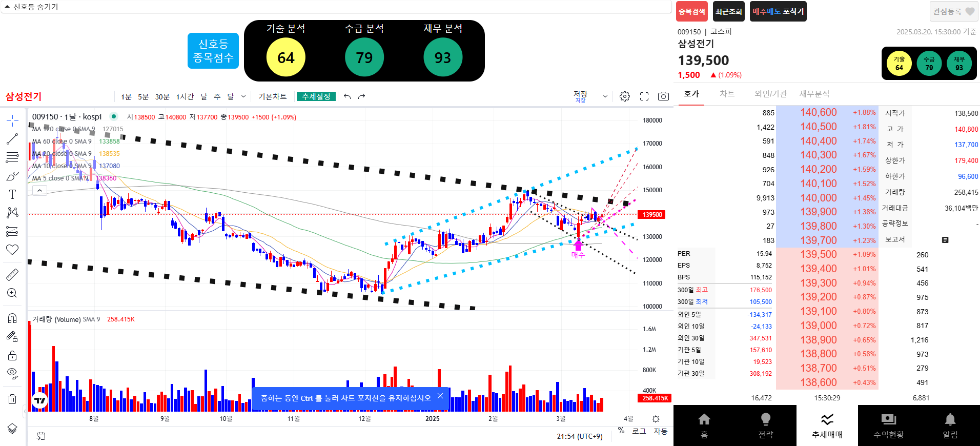Click the 21:54 (UTC+9) timezone selector
The width and height of the screenshot is (980, 446).
(580, 436)
